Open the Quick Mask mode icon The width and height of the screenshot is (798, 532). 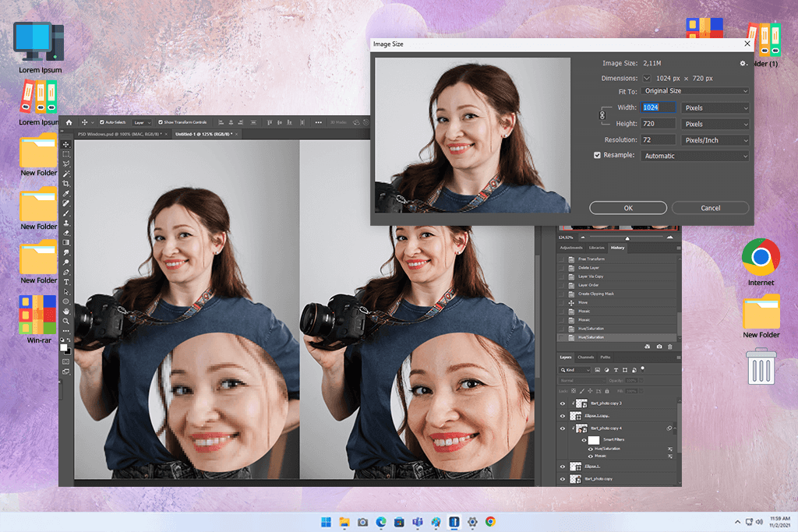pos(65,361)
